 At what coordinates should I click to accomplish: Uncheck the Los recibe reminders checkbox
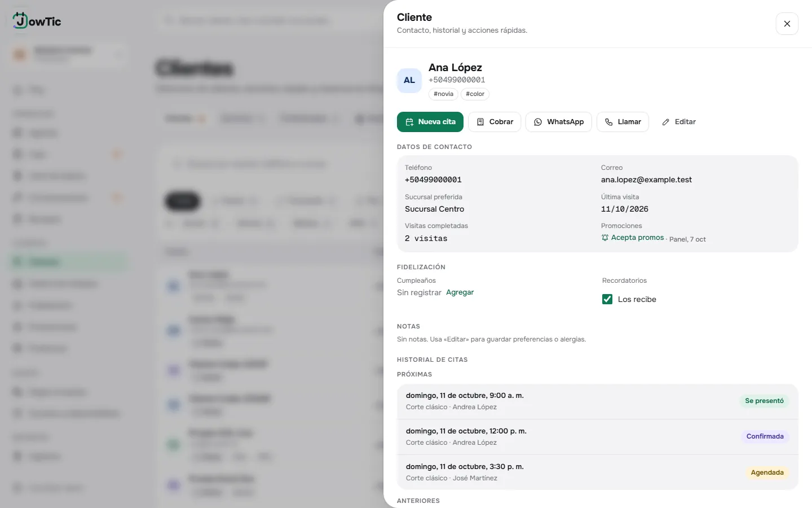(x=607, y=299)
